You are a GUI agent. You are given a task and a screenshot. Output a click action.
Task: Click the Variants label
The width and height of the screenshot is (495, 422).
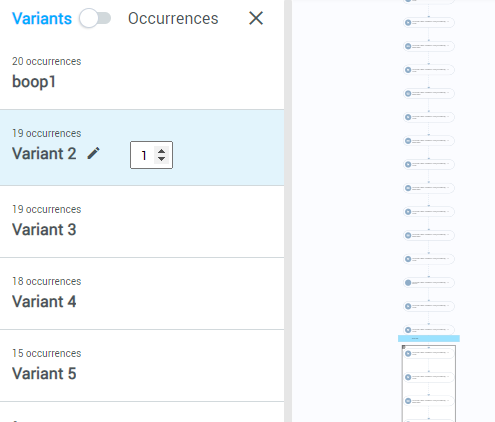42,18
